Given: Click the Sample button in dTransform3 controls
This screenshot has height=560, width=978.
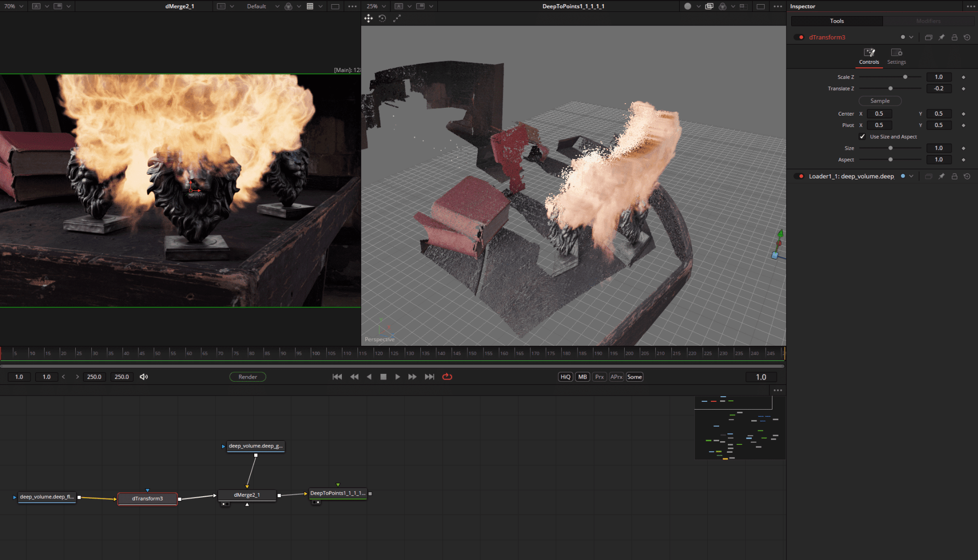Looking at the screenshot, I should [879, 101].
